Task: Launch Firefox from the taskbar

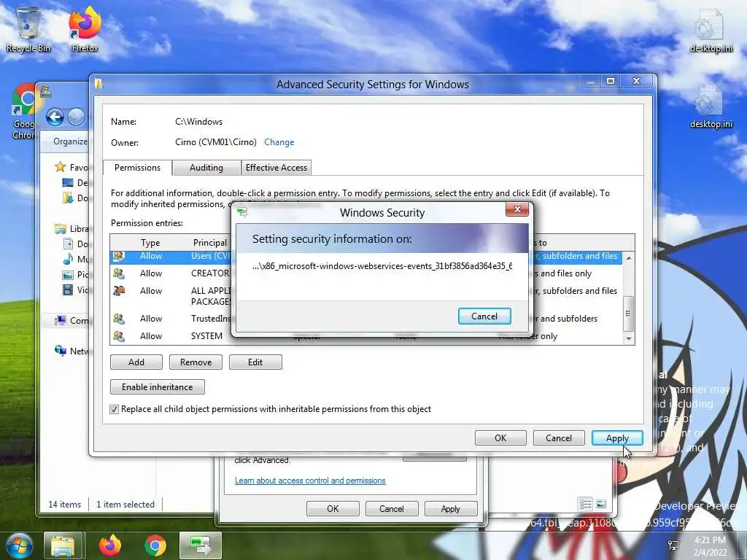Action: point(110,545)
